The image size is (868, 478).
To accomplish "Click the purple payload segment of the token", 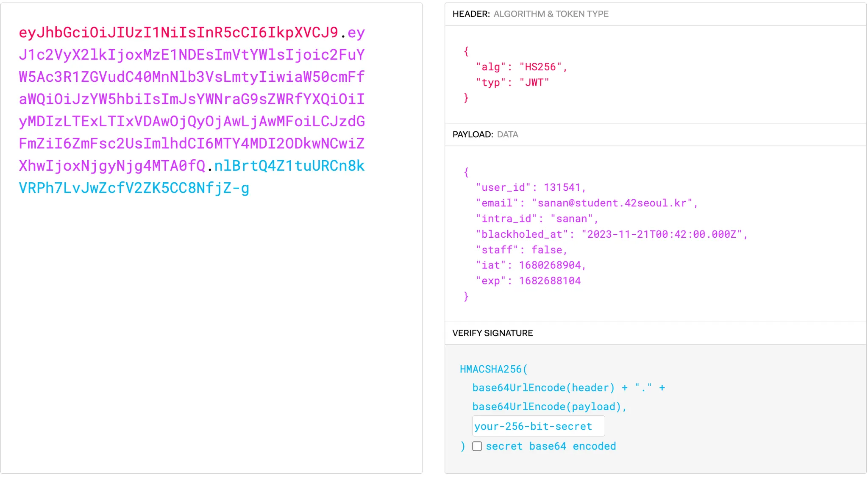I will click(192, 99).
